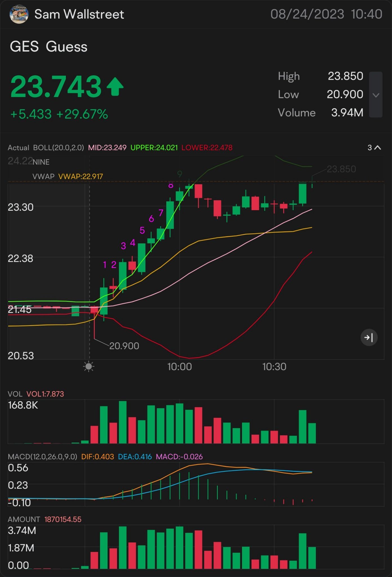Image resolution: width=392 pixels, height=577 pixels.
Task: Expand the quote details chevron
Action: [x=376, y=95]
